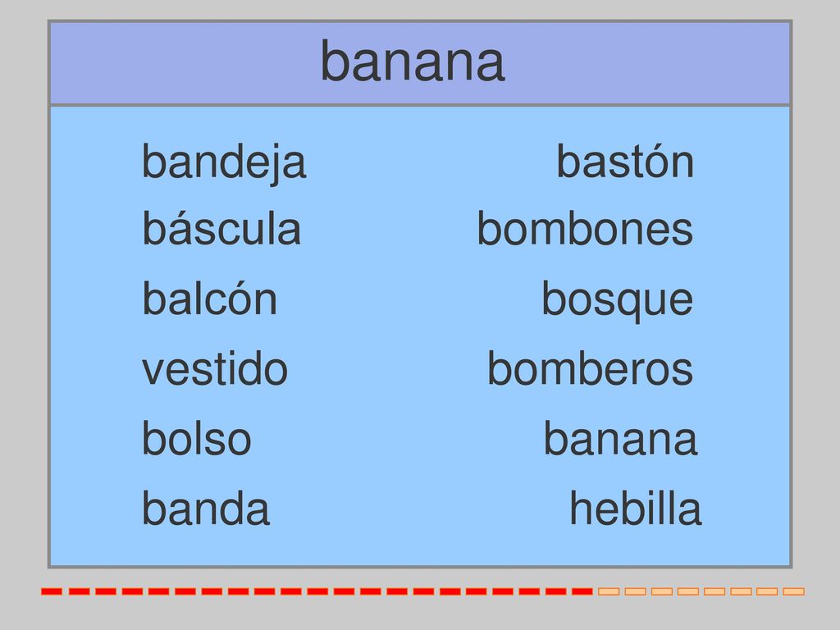Select the word bombones

(x=585, y=229)
